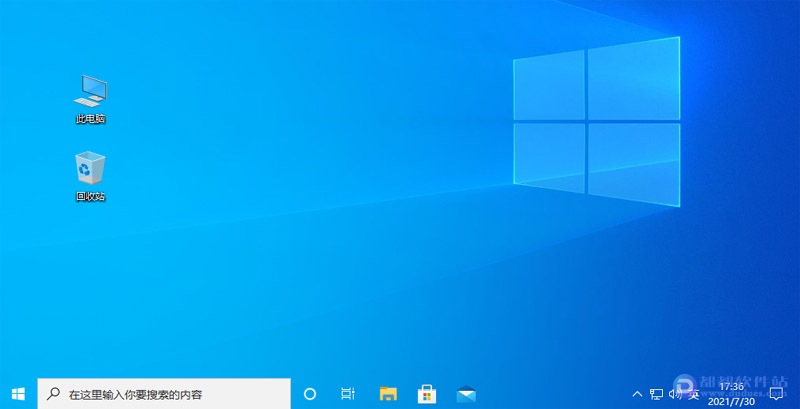The image size is (800, 409).
Task: Open the Mail app on taskbar
Action: pos(466,394)
